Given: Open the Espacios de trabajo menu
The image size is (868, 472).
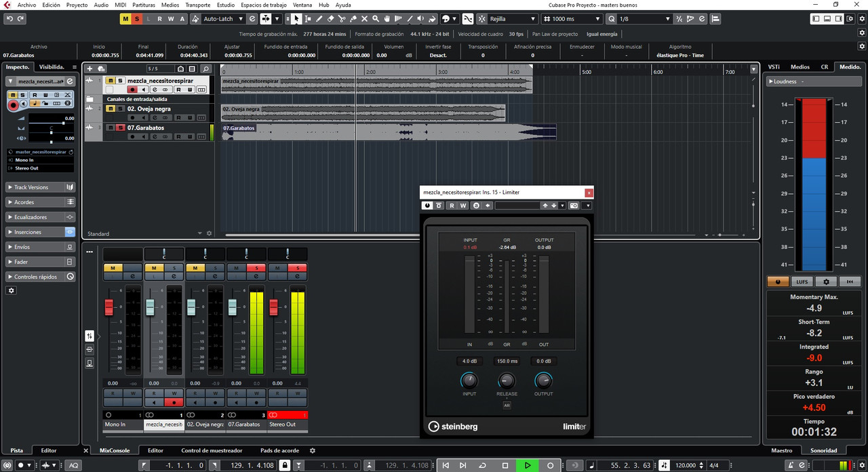Looking at the screenshot, I should tap(264, 5).
